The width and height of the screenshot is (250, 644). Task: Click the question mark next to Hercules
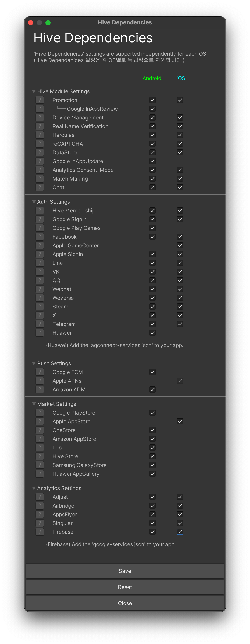(40, 135)
